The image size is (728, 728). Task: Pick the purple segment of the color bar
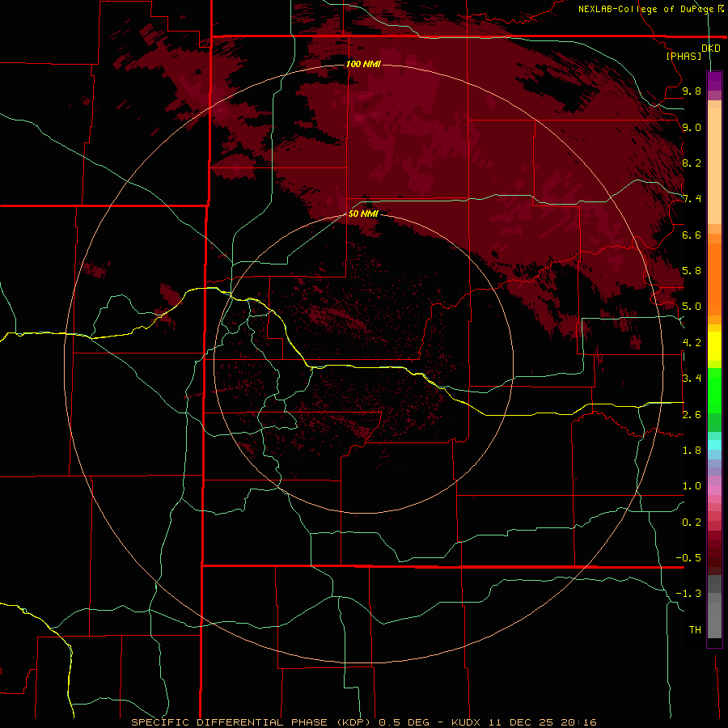(714, 81)
